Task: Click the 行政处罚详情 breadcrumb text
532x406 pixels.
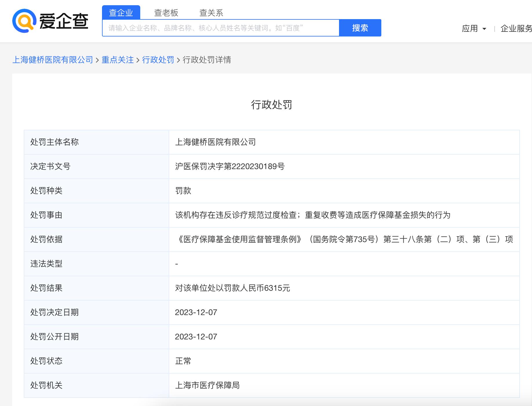Action: click(207, 60)
